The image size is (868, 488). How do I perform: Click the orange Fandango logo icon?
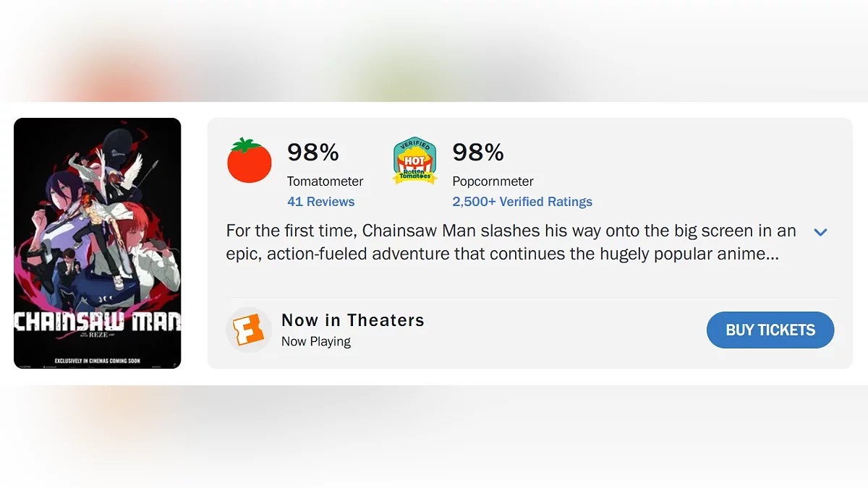click(x=249, y=330)
